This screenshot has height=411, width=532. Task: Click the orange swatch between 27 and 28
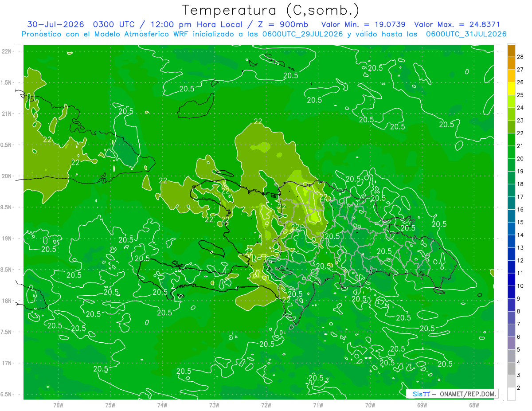click(x=511, y=63)
